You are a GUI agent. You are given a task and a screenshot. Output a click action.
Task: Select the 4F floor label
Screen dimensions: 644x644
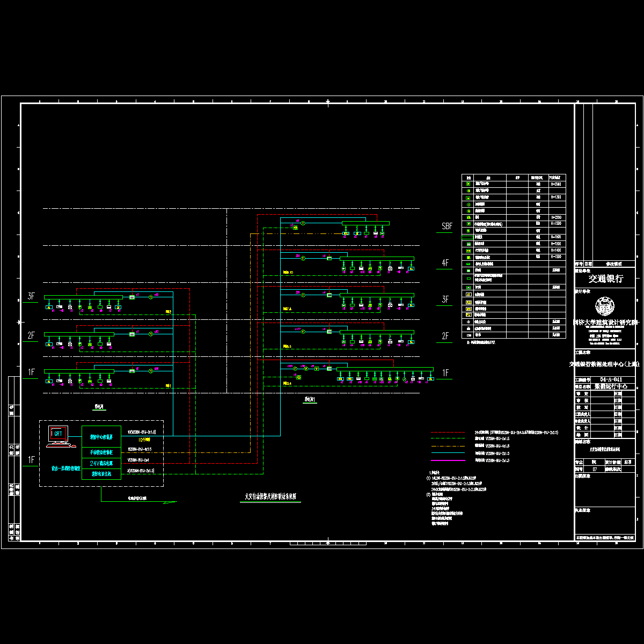(x=445, y=263)
